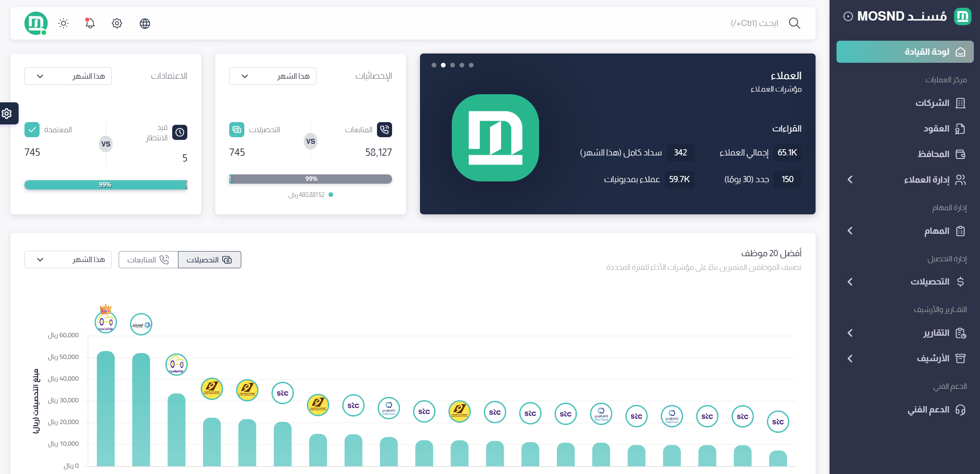The height and width of the screenshot is (474, 980).
Task: Open the user profile avatar
Action: click(36, 23)
